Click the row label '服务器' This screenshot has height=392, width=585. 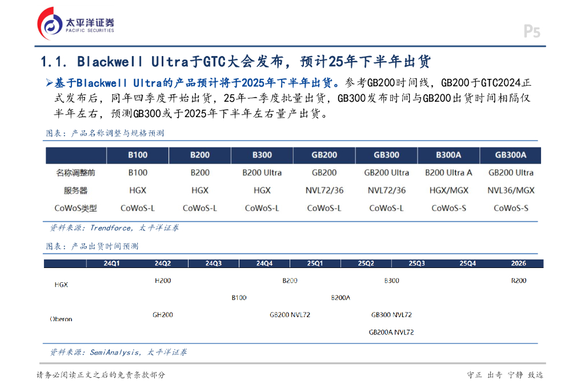[76, 190]
